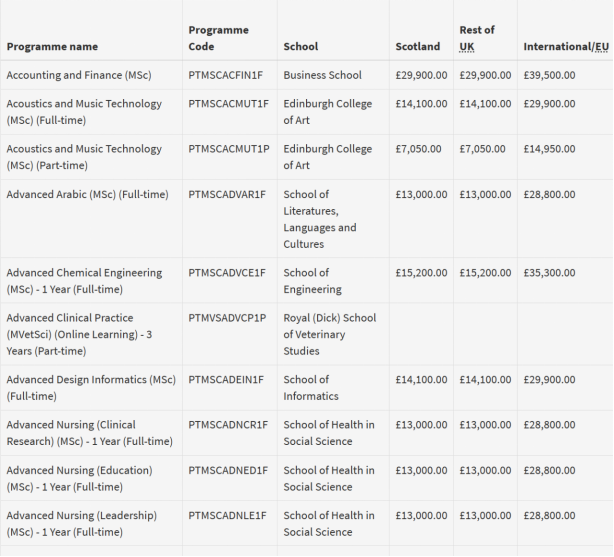Select Advanced Arabic (MSc) Full-time programme
This screenshot has width=614, height=557.
point(87,195)
